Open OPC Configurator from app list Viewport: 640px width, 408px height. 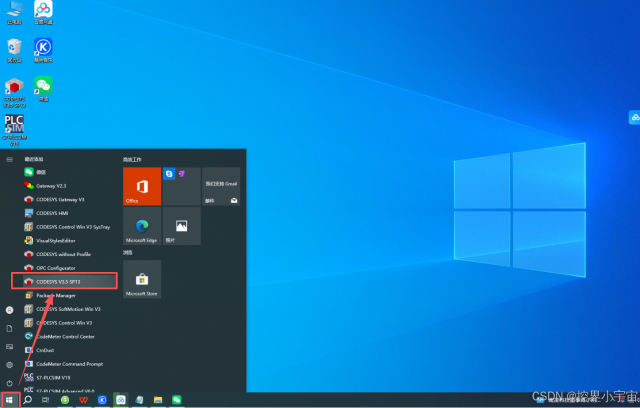(x=60, y=268)
